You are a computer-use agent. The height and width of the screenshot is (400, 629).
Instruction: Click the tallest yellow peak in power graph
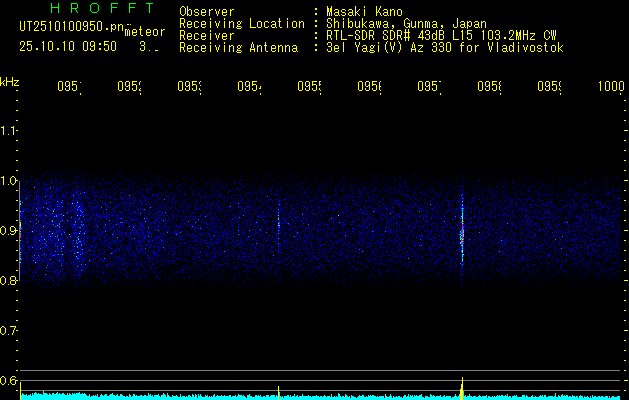point(462,385)
